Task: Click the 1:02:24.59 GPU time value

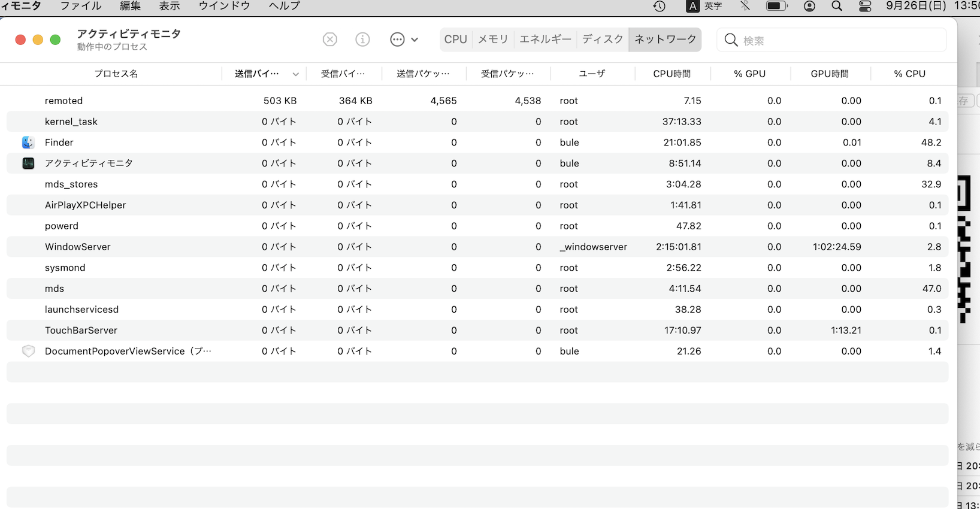Action: pyautogui.click(x=837, y=247)
